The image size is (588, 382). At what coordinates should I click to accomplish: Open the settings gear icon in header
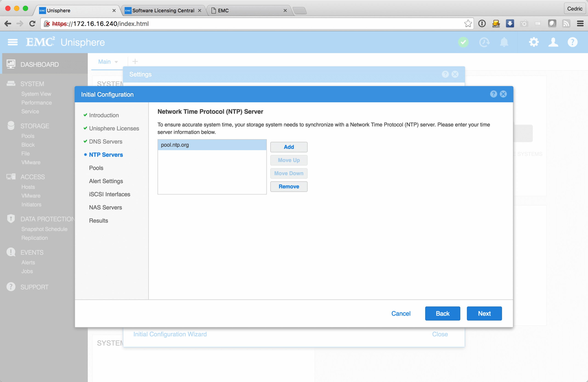click(x=534, y=42)
